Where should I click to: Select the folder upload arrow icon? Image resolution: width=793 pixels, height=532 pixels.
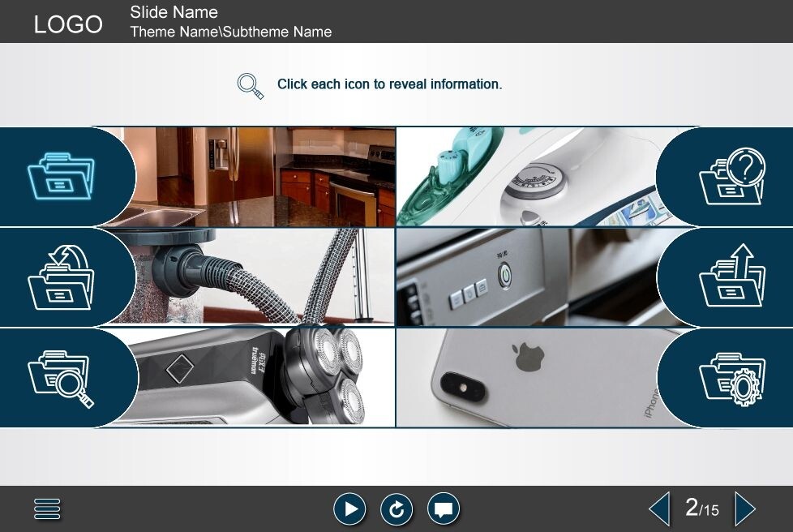(731, 277)
